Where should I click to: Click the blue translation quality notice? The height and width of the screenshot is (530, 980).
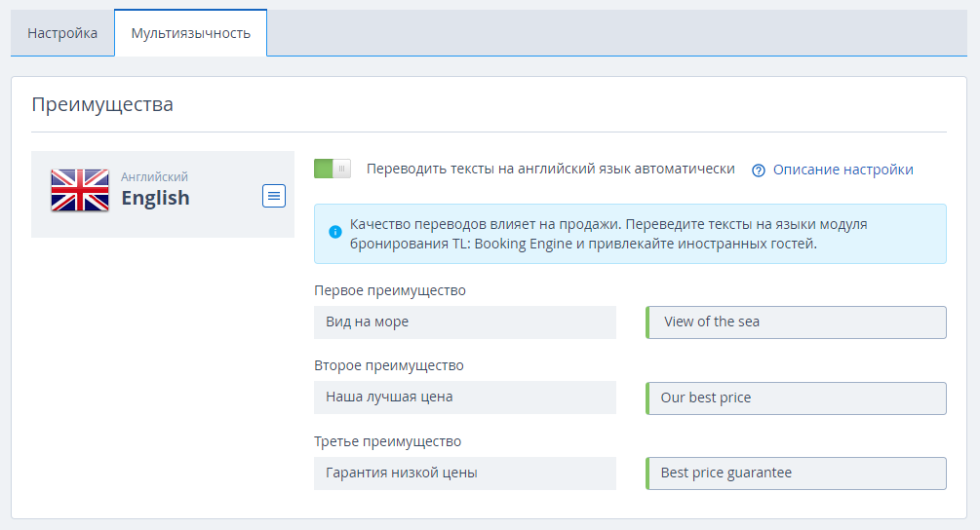[x=630, y=234]
